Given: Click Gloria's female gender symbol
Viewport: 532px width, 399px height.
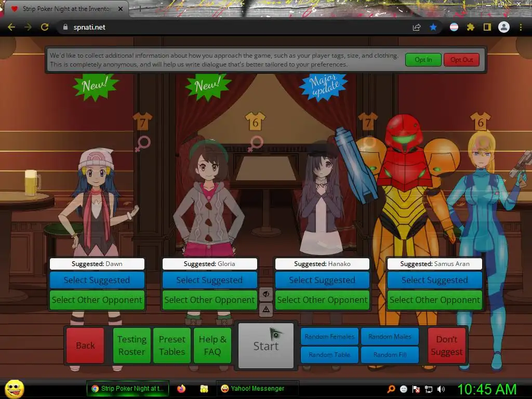Looking at the screenshot, I should click(x=256, y=144).
